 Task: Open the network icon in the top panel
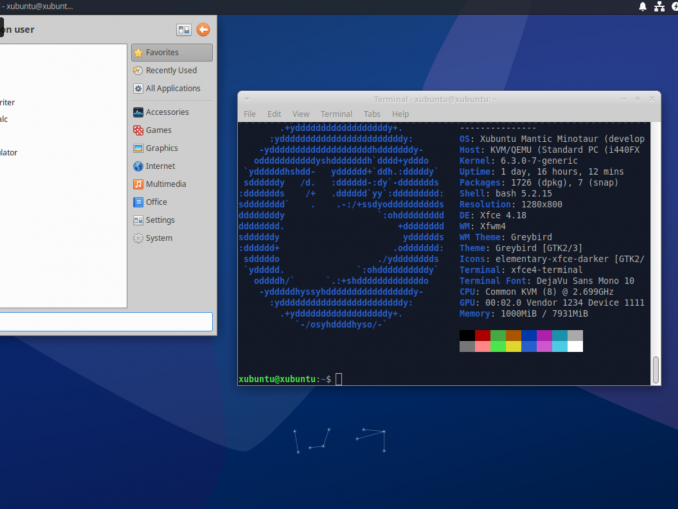[659, 6]
